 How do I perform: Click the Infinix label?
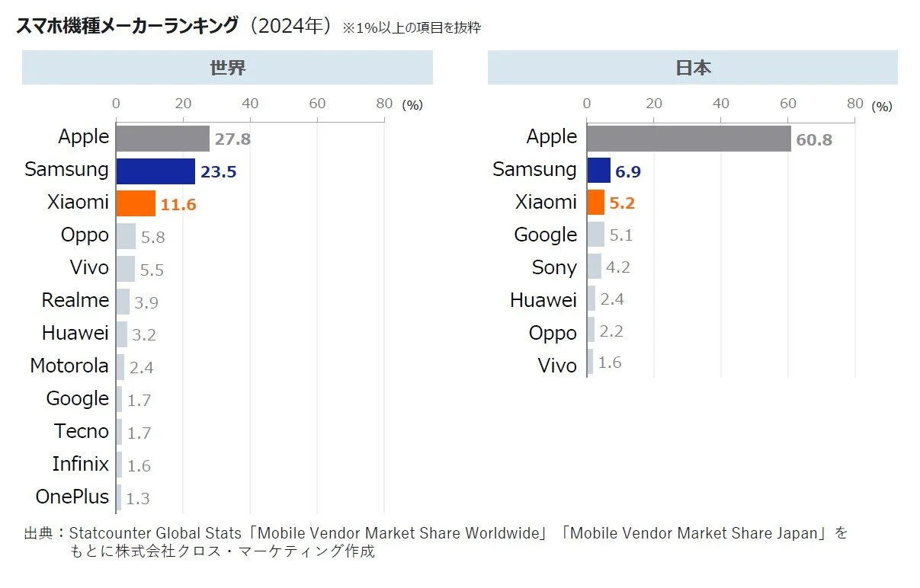81,464
